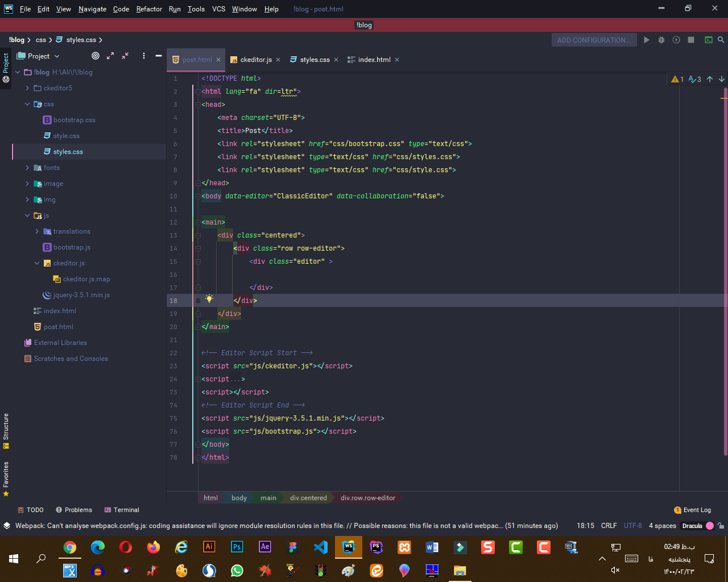Expand the img folder
The width and height of the screenshot is (728, 582).
pyautogui.click(x=27, y=199)
